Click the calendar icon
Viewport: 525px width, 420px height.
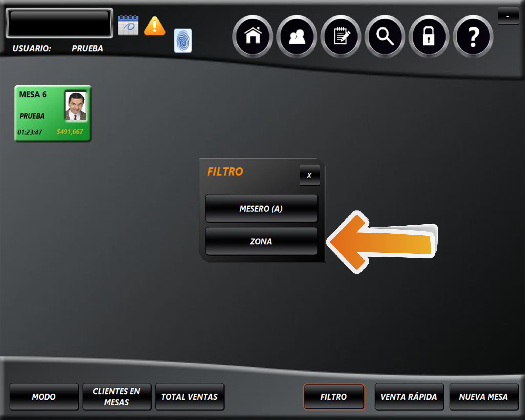(128, 25)
